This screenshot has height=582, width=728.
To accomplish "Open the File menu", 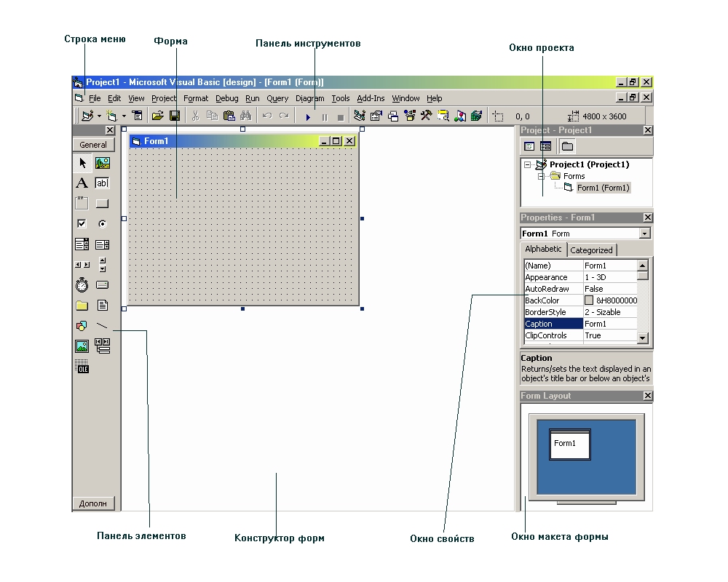I will point(95,98).
